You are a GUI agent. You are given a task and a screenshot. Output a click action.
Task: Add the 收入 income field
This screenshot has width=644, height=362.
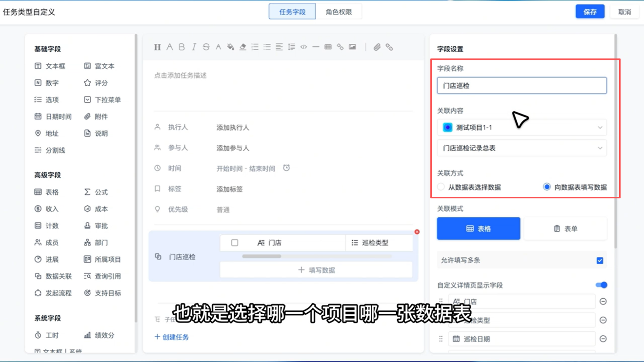46,209
